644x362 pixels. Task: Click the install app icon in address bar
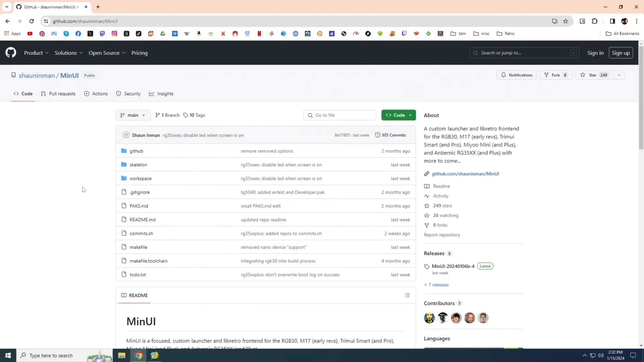pos(555,21)
